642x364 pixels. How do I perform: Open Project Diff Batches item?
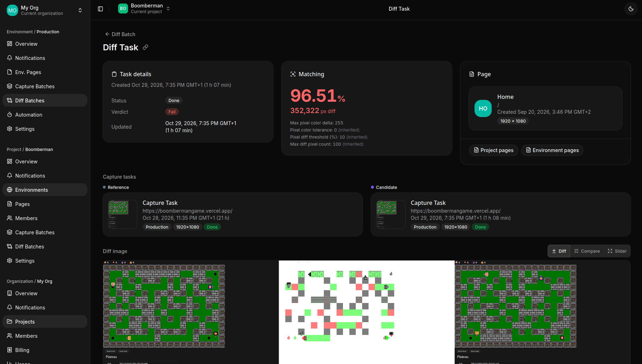click(x=45, y=247)
